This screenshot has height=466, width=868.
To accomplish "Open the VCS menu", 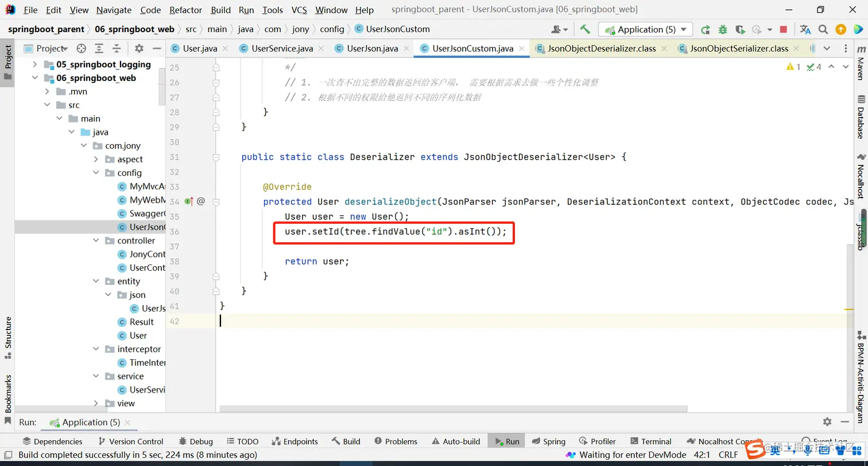I will (299, 10).
